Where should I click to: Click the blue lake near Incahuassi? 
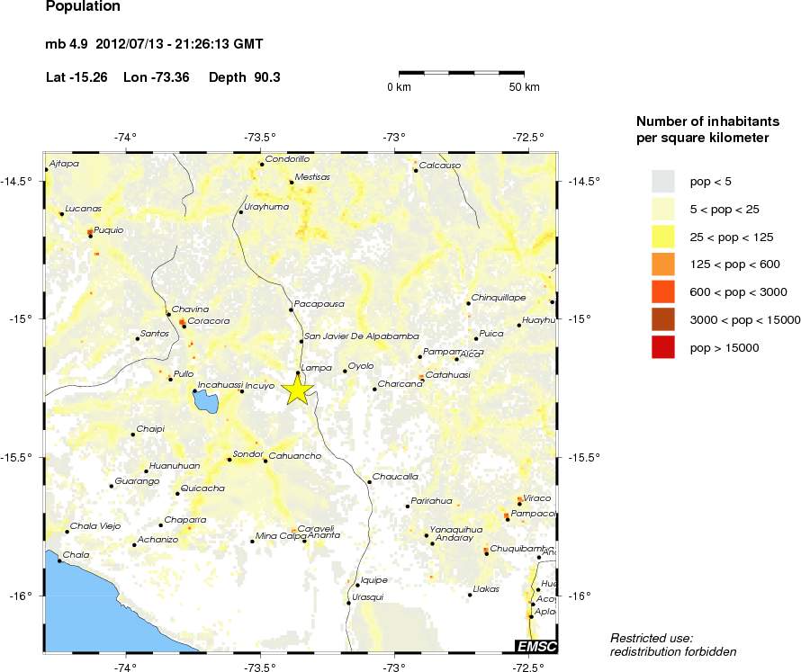206,402
